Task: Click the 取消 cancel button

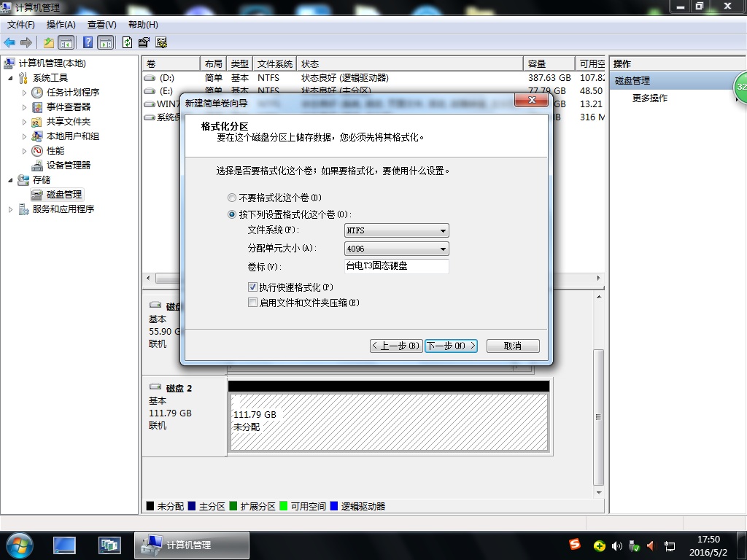Action: point(513,346)
